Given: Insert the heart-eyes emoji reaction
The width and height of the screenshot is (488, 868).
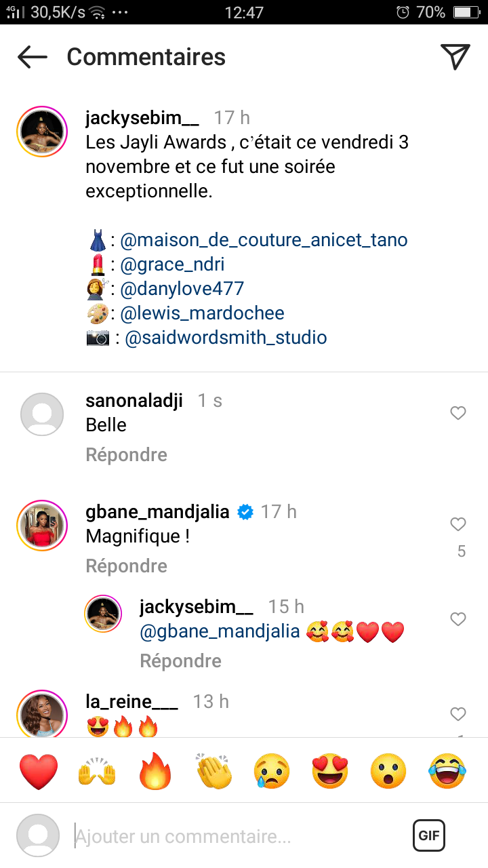Looking at the screenshot, I should click(331, 772).
